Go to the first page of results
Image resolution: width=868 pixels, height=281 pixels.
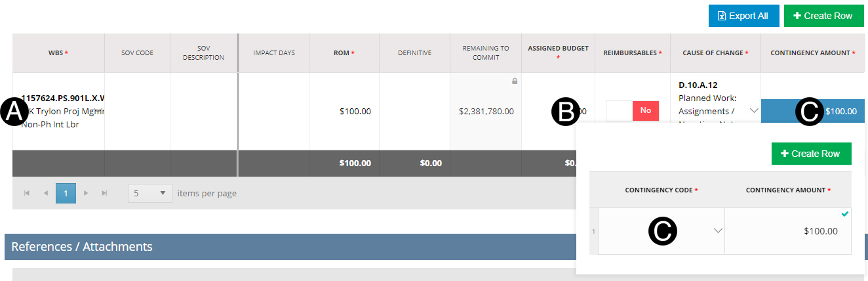pos(27,194)
